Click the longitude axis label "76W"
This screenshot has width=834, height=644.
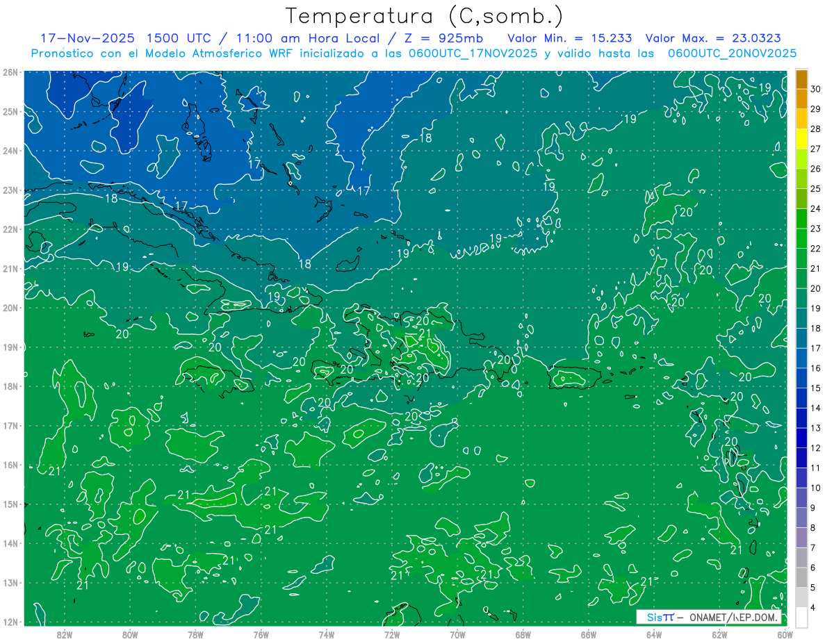click(x=261, y=634)
